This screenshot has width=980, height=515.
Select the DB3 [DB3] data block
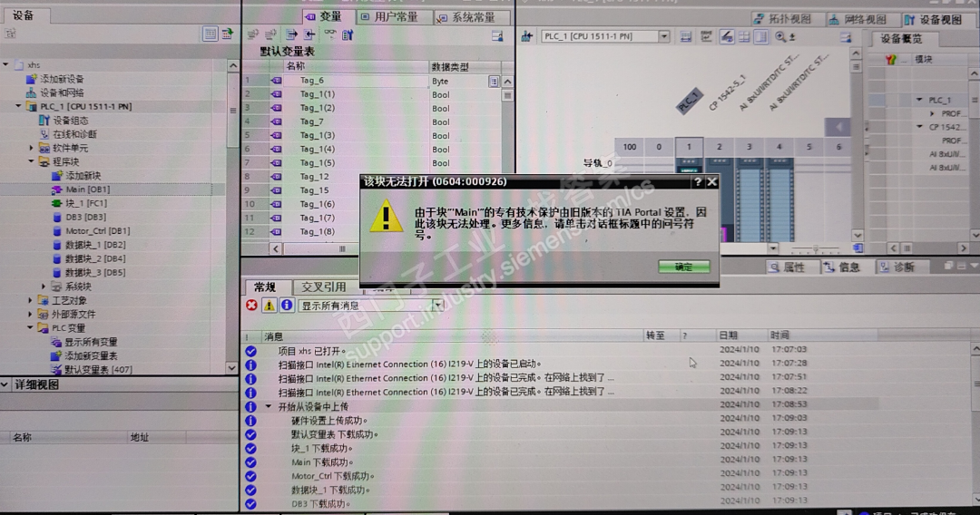click(x=85, y=217)
